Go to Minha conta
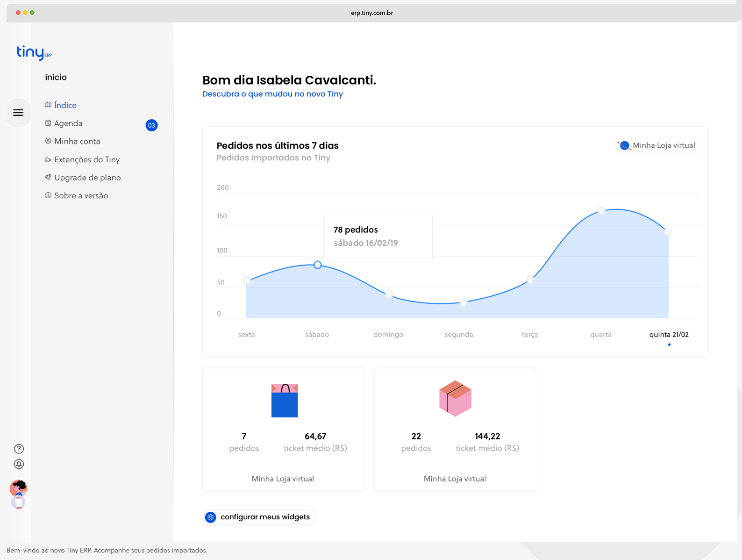 pos(77,141)
